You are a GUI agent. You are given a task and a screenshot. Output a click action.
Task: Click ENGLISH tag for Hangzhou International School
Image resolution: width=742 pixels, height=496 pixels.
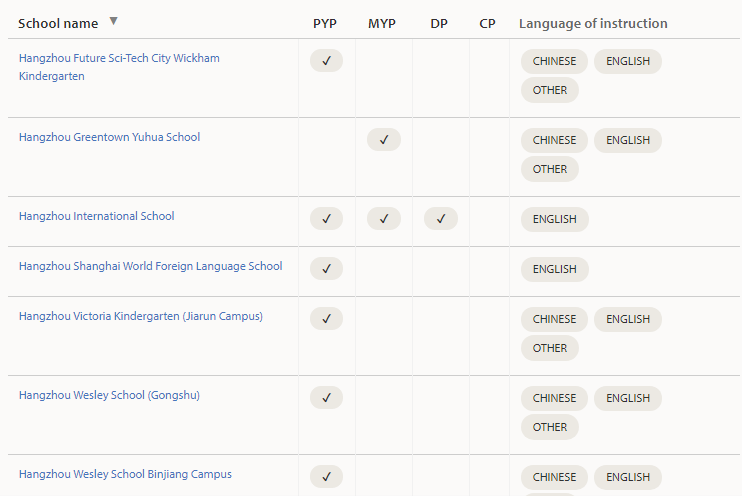click(555, 220)
